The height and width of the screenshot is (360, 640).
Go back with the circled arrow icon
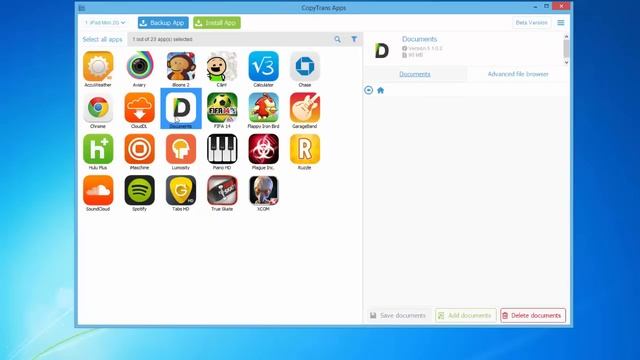369,90
